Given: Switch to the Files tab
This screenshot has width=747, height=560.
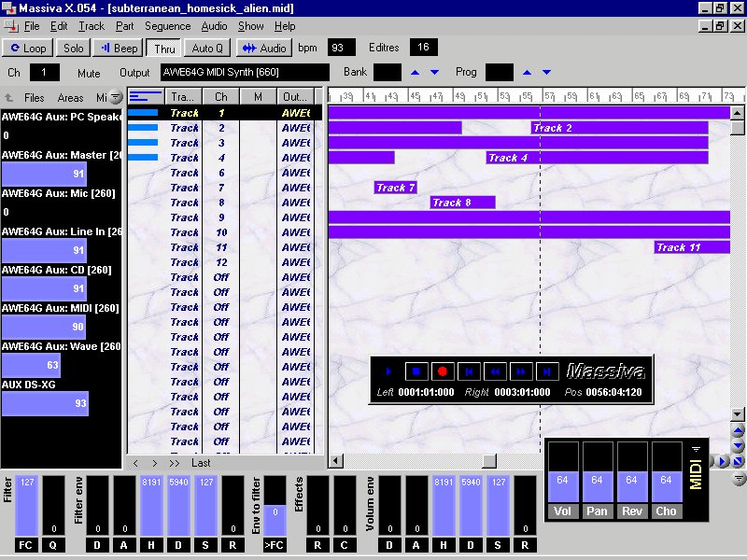Looking at the screenshot, I should [35, 98].
